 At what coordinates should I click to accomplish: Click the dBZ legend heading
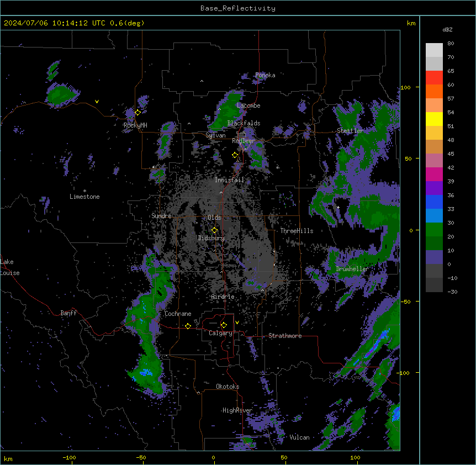447,30
